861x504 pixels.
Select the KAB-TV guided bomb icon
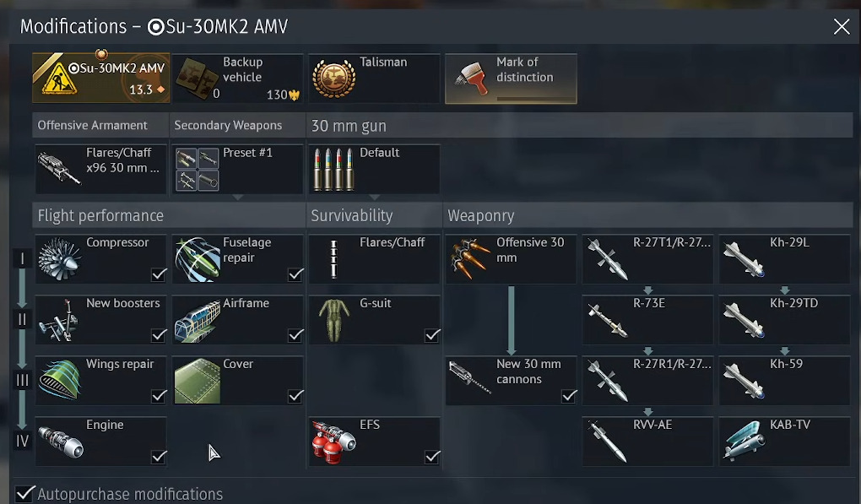point(744,441)
